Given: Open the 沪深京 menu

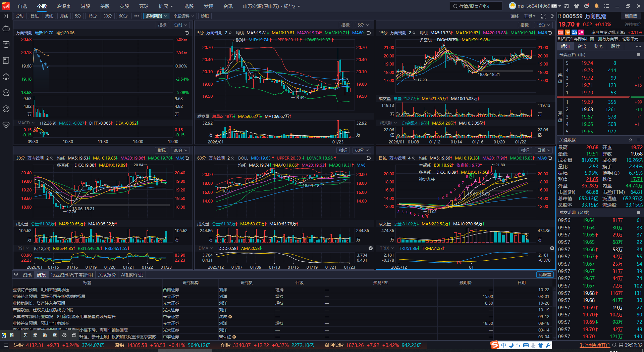Looking at the screenshot, I should pos(64,6).
